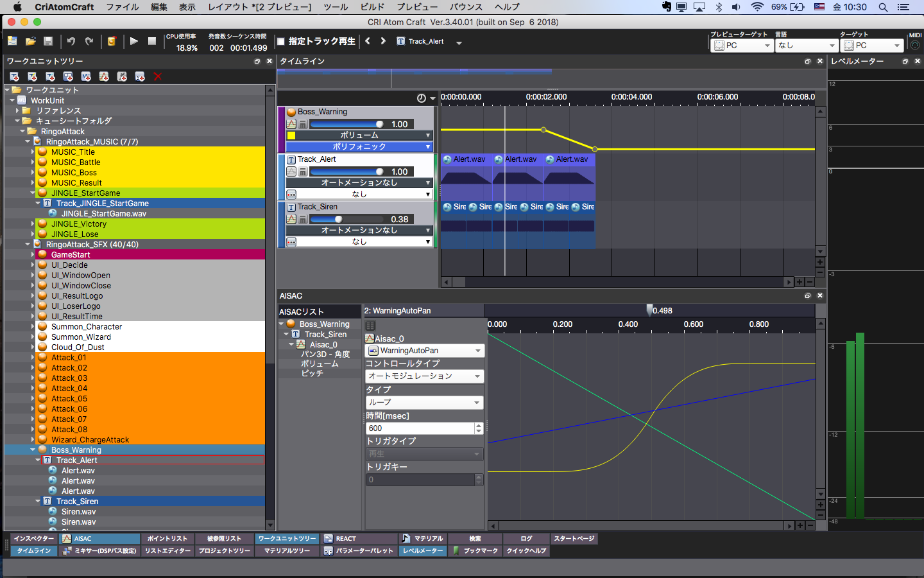
Task: Go to next track with right arrow
Action: [x=383, y=41]
